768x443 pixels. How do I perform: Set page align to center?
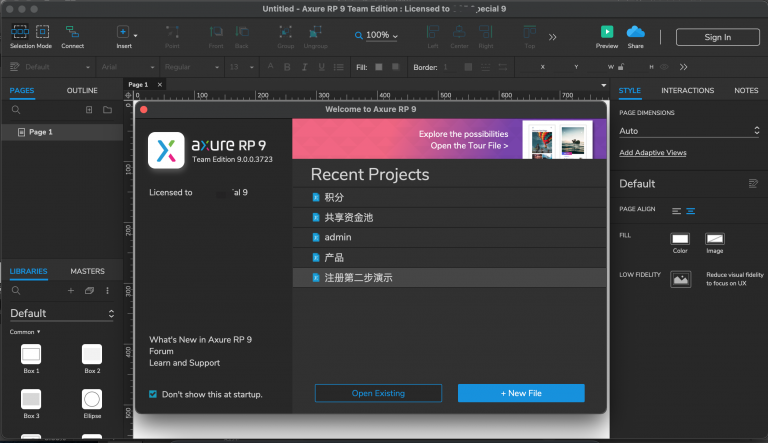pyautogui.click(x=691, y=211)
